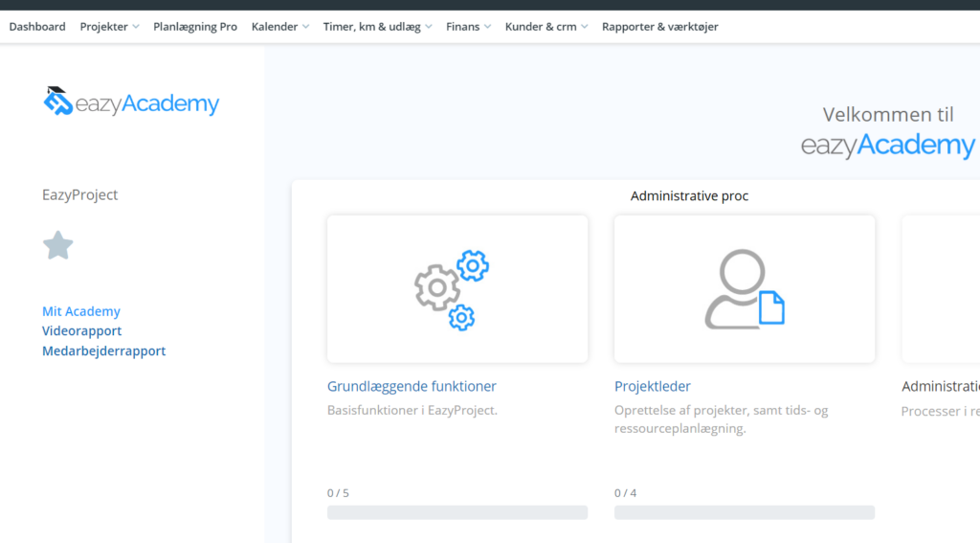Click the Administrative proc heading

pyautogui.click(x=689, y=195)
